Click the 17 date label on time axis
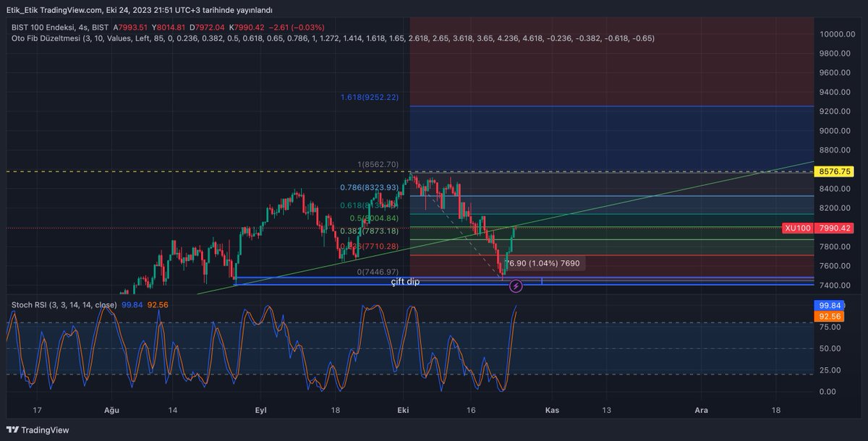868x441 pixels. [36, 410]
